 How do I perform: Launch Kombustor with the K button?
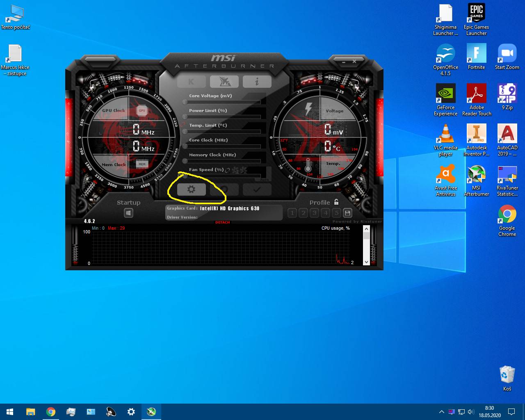192,82
